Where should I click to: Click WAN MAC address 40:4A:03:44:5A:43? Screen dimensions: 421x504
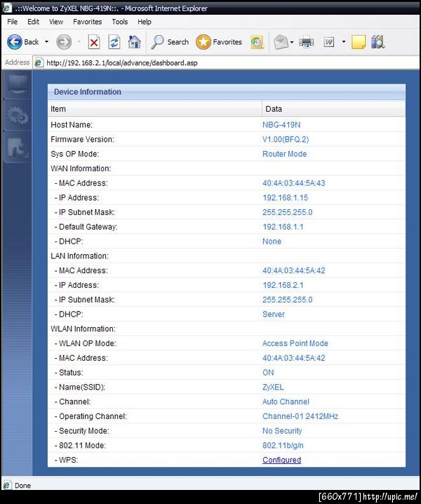pos(294,183)
